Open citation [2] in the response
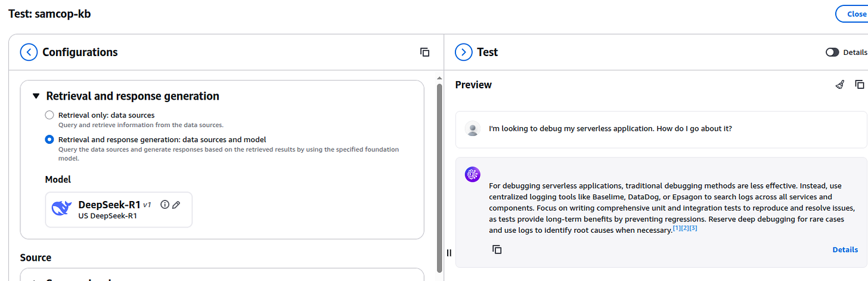This screenshot has width=868, height=281. [x=684, y=228]
